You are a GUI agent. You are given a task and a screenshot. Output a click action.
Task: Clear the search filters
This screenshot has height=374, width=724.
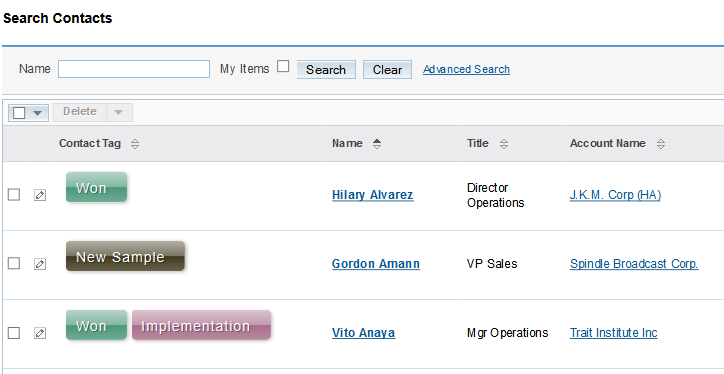(387, 70)
